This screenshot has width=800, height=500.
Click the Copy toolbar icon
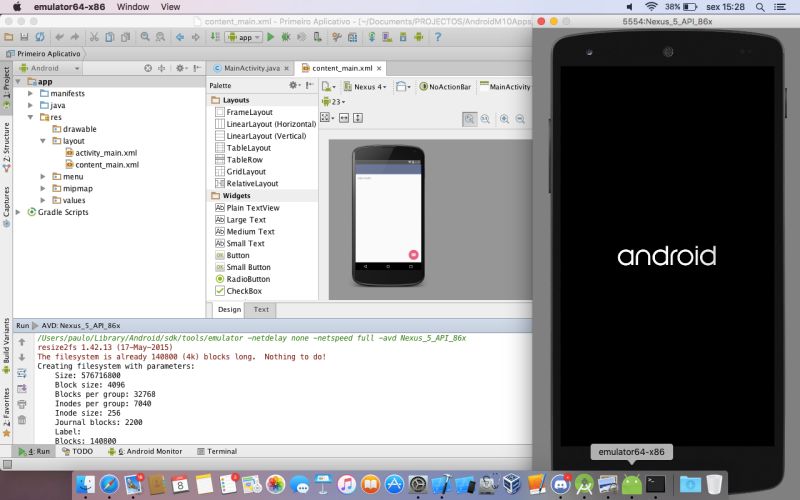pos(110,37)
